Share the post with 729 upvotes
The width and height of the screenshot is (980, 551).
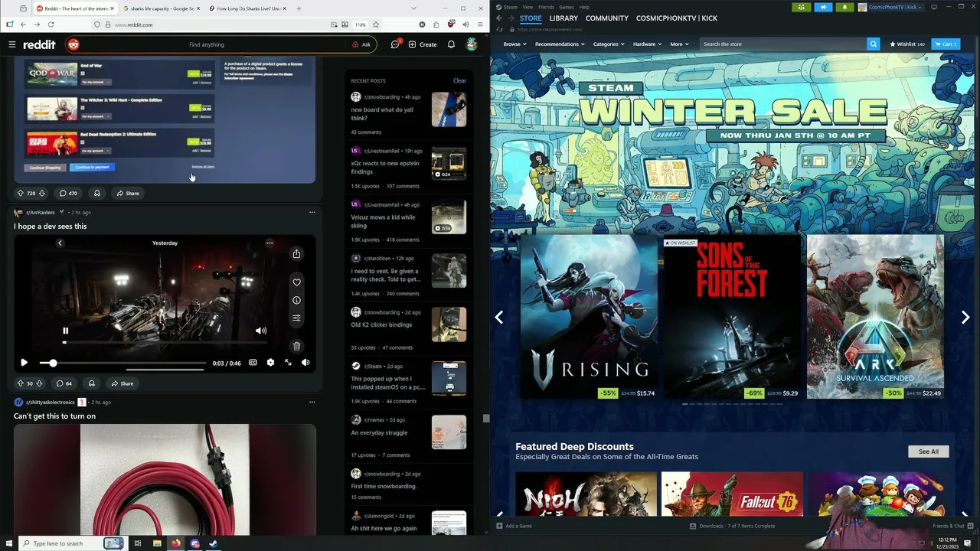(x=127, y=193)
